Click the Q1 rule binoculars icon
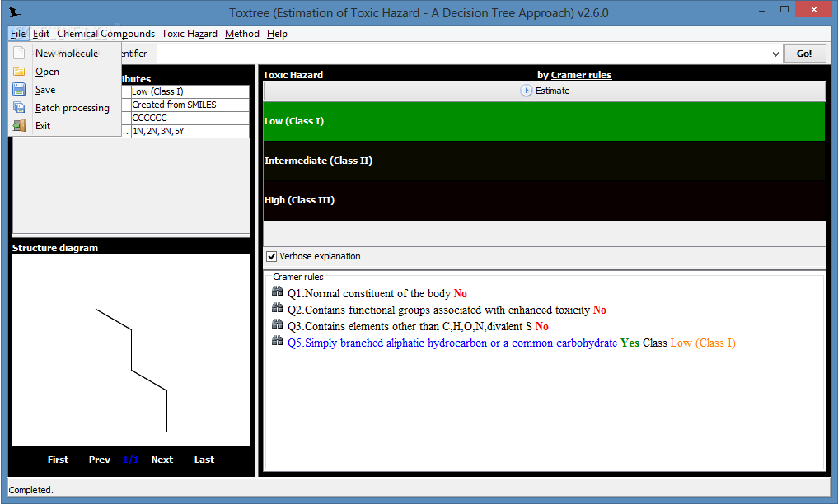This screenshot has height=504, width=838. coord(277,292)
